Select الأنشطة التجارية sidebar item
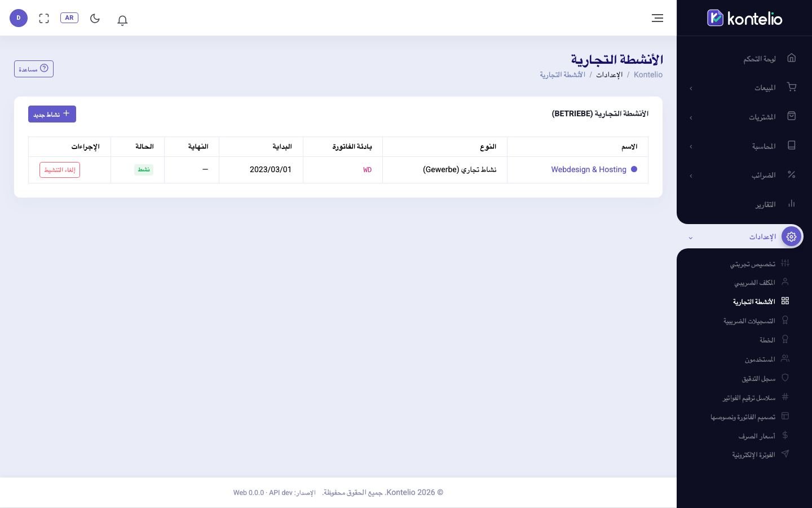Screen dimensions: 812x508 (x=761, y=301)
